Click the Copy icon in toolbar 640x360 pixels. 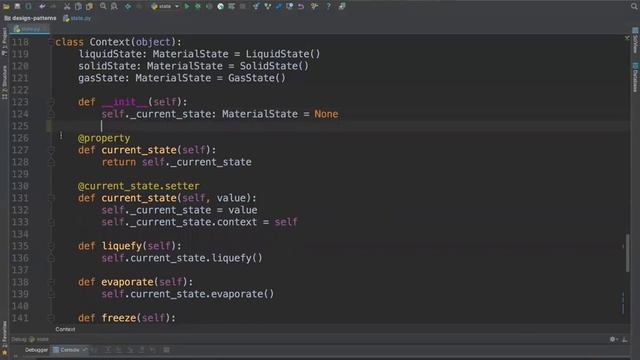(x=78, y=6)
